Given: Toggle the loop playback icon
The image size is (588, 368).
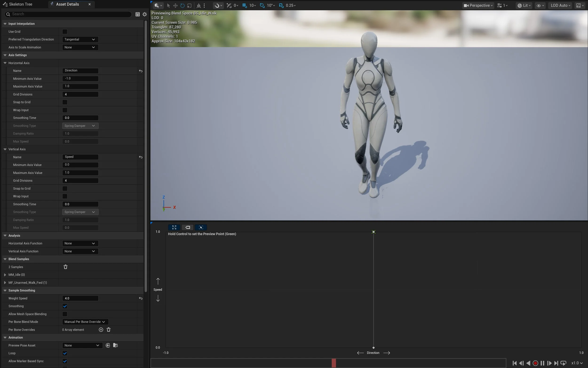Looking at the screenshot, I should tap(563, 363).
